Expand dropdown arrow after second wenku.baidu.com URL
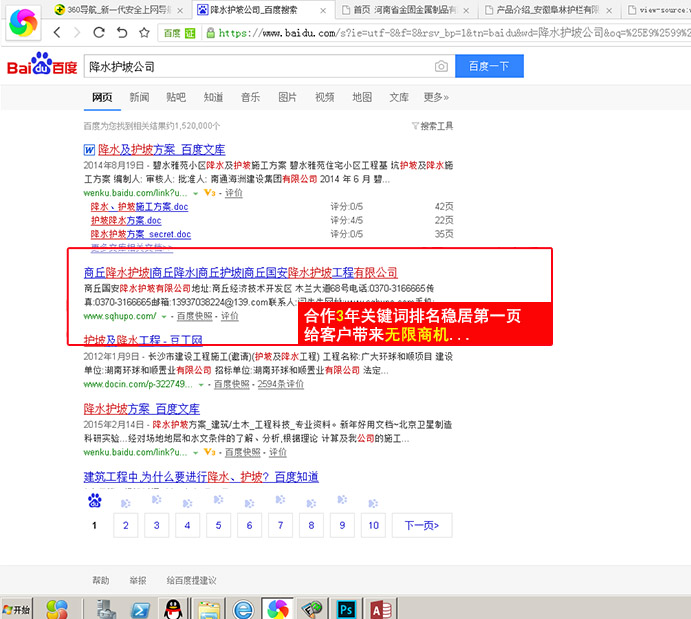691x619 pixels. [x=195, y=452]
